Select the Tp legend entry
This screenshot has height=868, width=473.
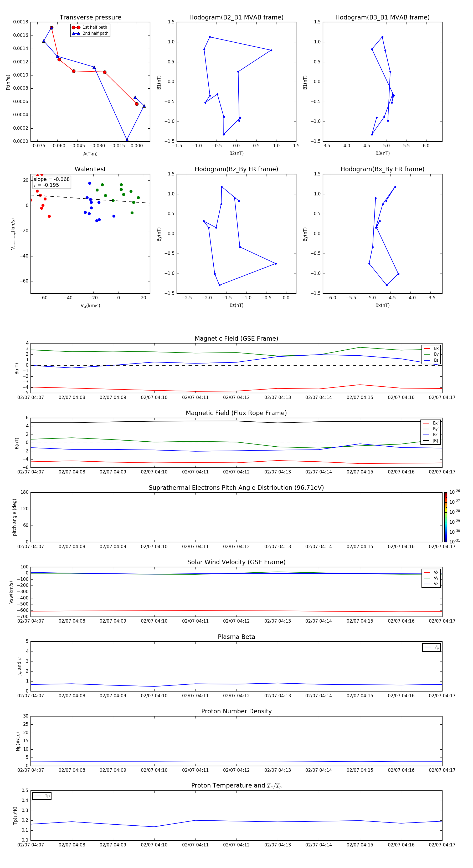pyautogui.click(x=42, y=796)
